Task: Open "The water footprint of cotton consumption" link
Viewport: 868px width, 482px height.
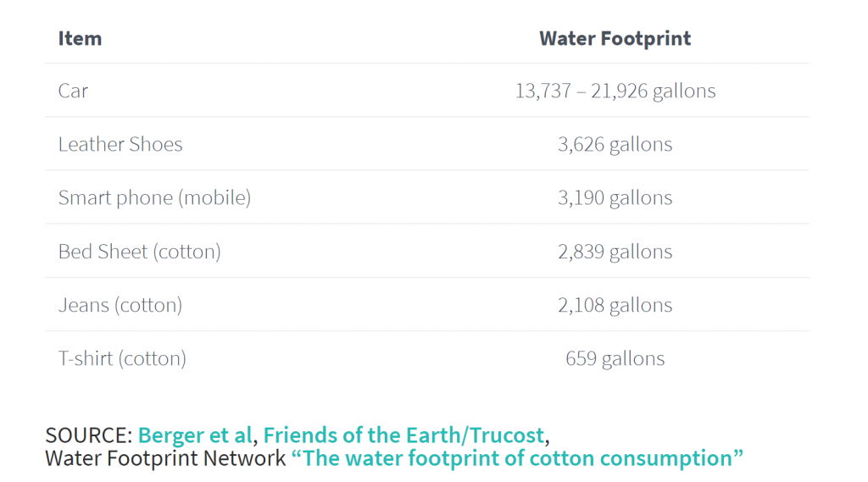Action: coord(517,458)
